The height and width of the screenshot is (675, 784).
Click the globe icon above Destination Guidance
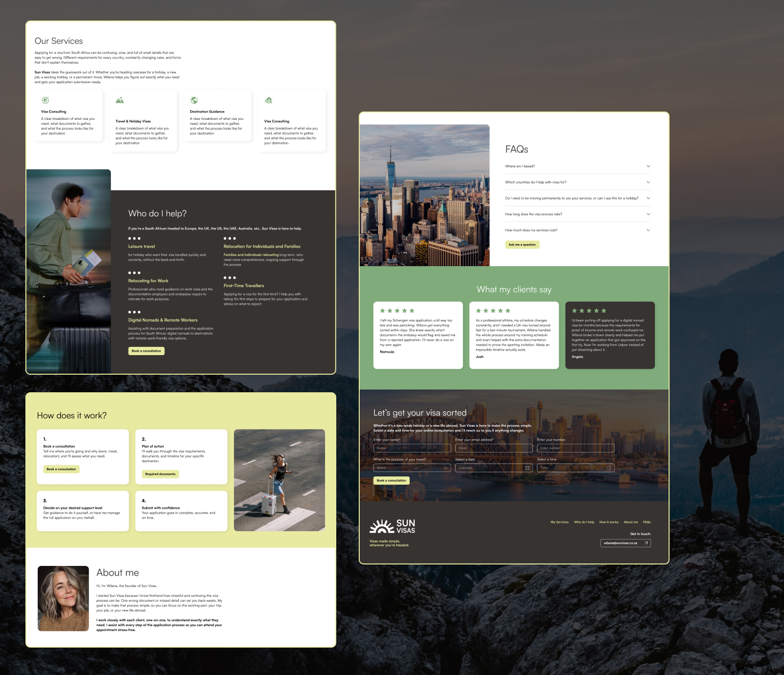click(194, 100)
